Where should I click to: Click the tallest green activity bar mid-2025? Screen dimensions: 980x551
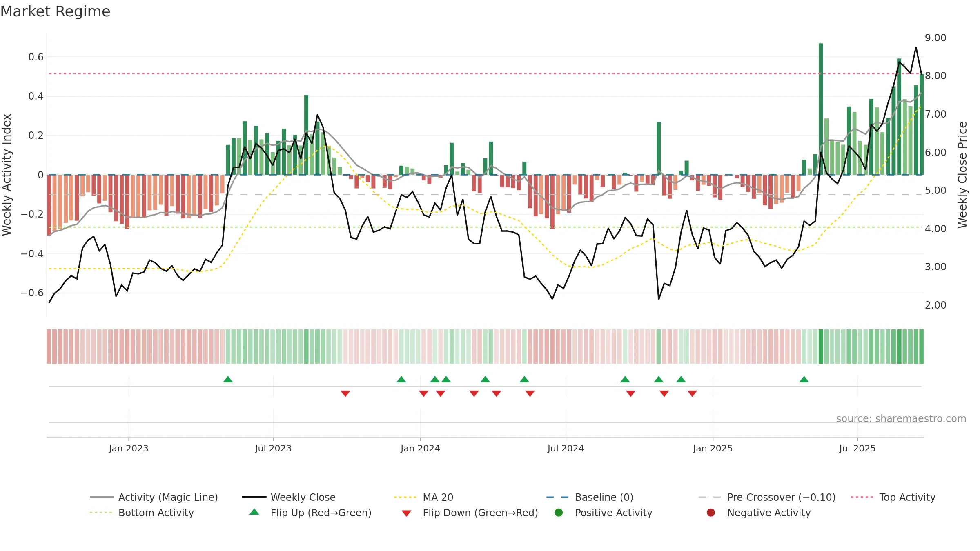pyautogui.click(x=821, y=109)
